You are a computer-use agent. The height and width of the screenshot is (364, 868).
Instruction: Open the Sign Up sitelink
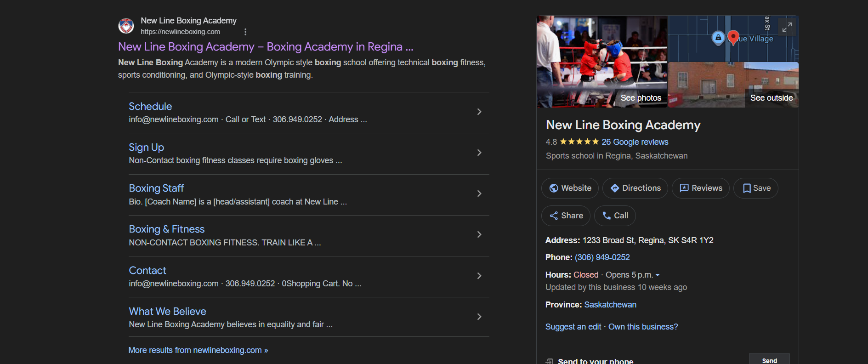146,148
